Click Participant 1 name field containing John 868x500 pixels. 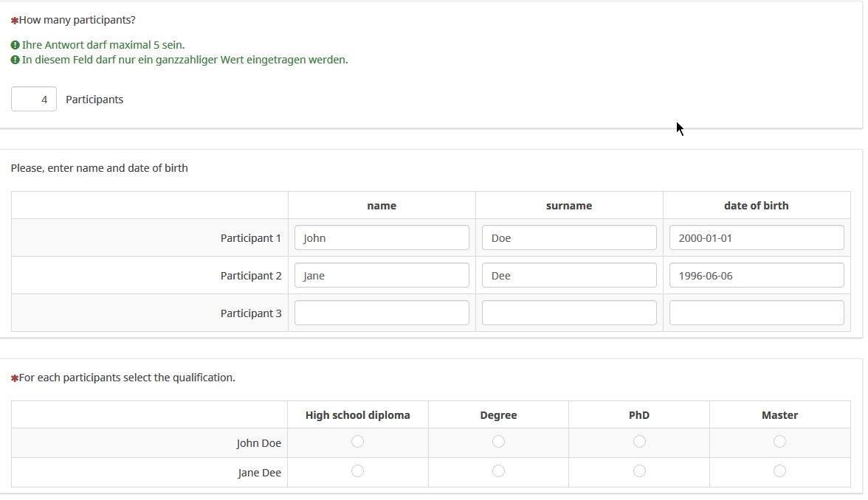coord(382,238)
